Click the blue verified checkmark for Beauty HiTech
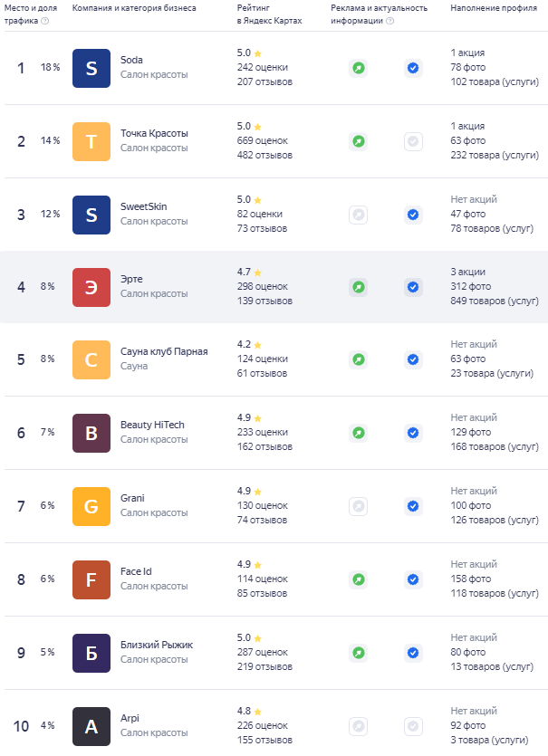Viewport: 548px width, 756px height. click(413, 433)
